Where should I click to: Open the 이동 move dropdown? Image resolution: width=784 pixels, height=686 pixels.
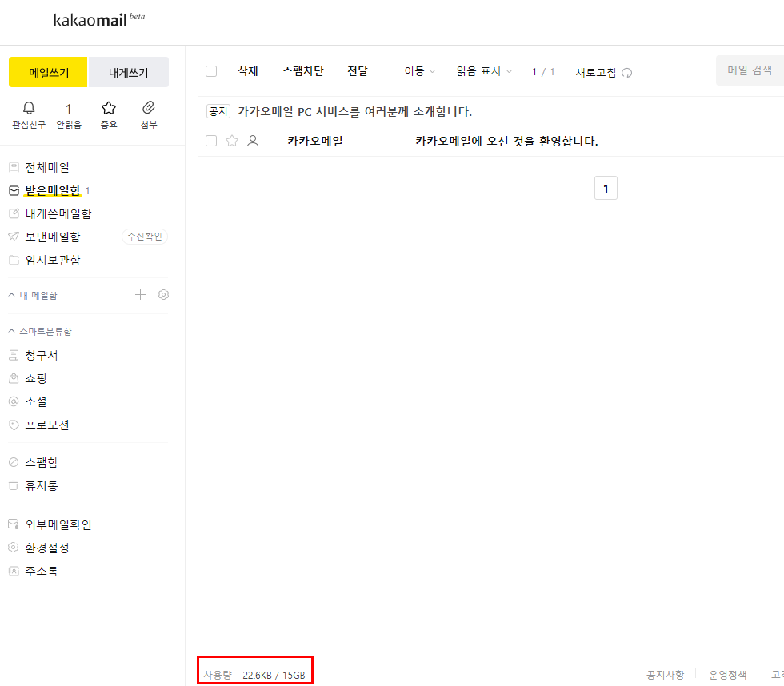419,71
